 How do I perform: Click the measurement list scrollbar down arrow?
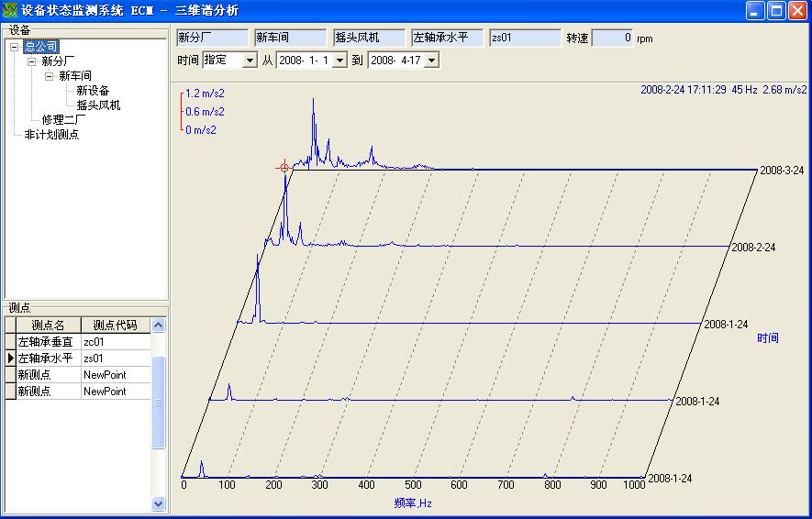158,503
